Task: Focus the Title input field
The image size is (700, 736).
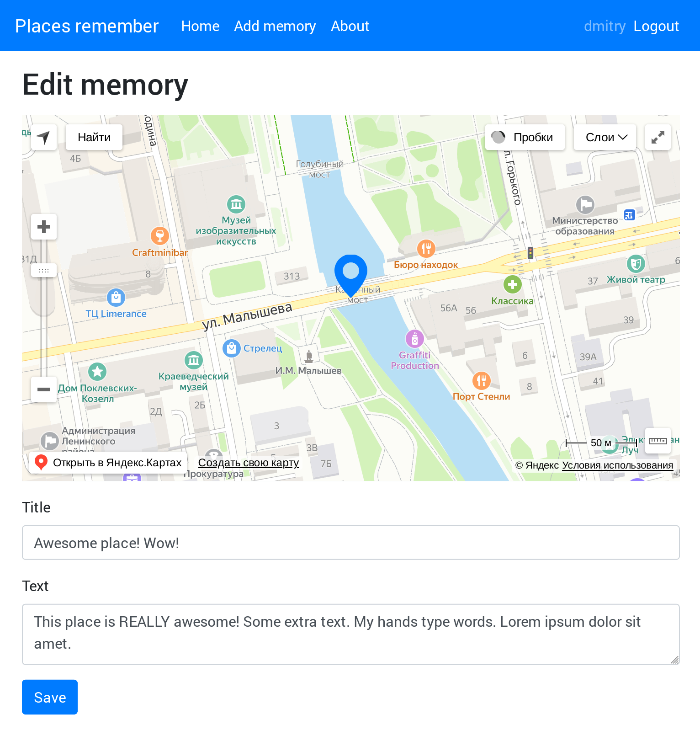Action: point(351,543)
